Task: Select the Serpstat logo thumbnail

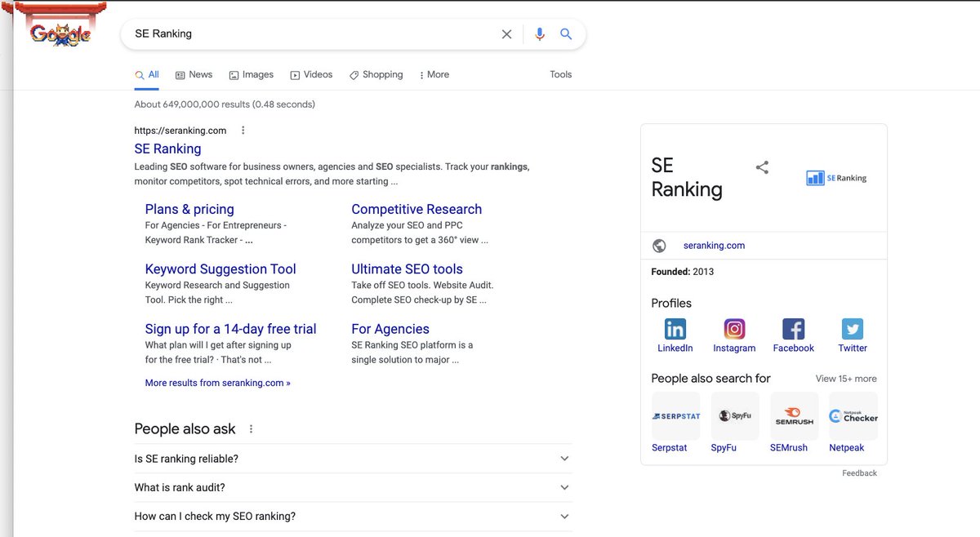Action: click(x=675, y=416)
